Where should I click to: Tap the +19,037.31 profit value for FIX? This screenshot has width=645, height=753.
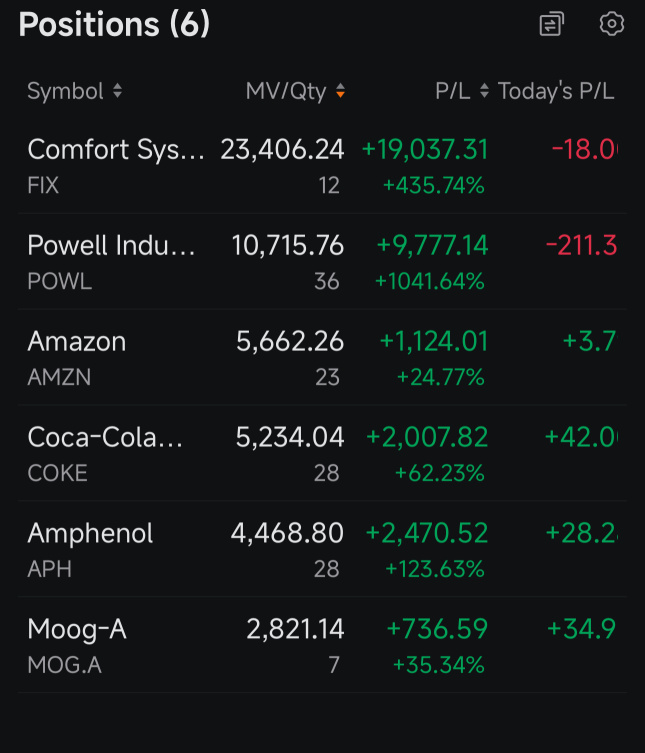[x=425, y=149]
